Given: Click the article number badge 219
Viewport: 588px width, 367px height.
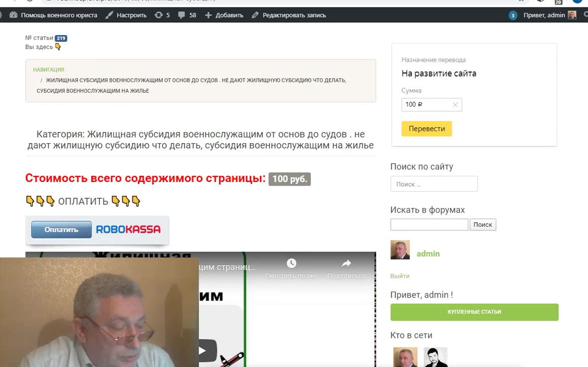Looking at the screenshot, I should pos(61,38).
